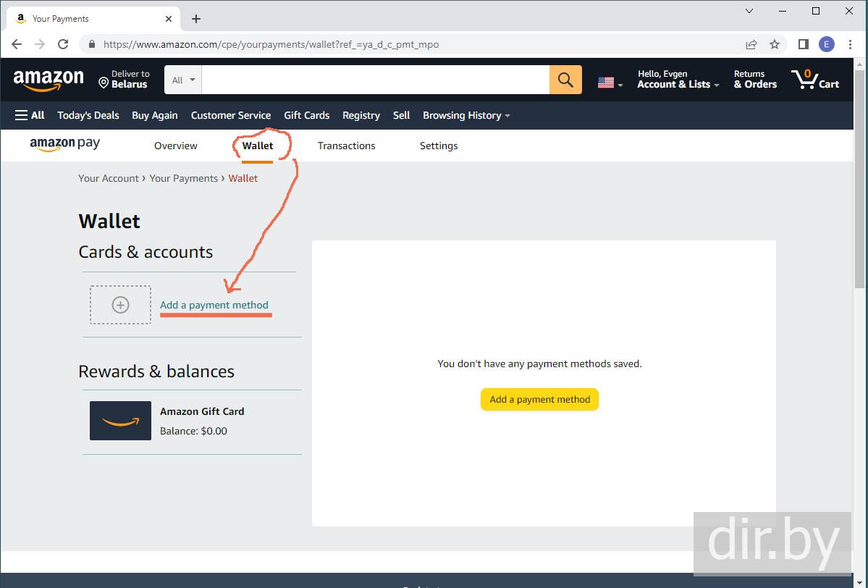Click Balance: $0.00 text
The image size is (868, 588).
193,431
